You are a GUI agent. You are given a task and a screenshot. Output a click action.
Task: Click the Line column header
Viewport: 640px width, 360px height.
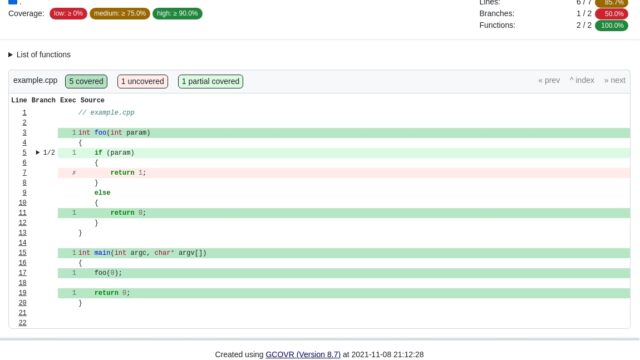19,100
